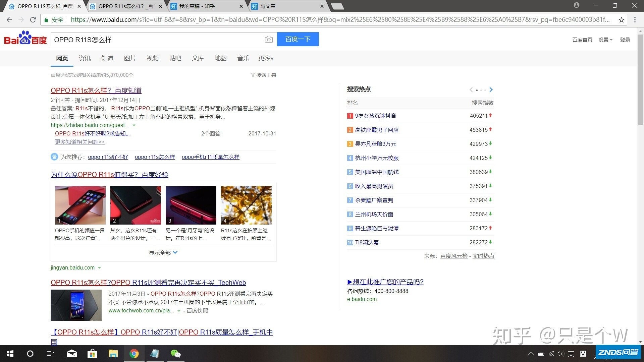Viewport: 644px width, 362px height.
Task: Switch to 图片 search tab
Action: (130, 58)
